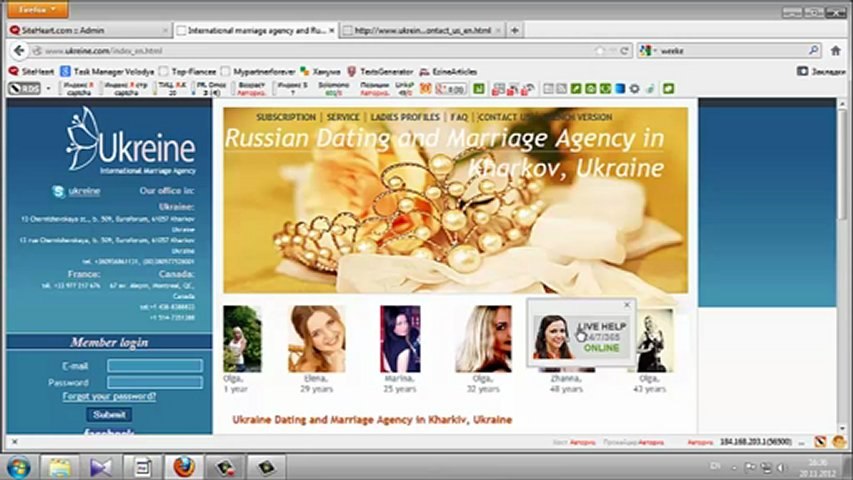Click Solomono parameter in RDS bar
The image size is (853, 480).
[x=333, y=89]
